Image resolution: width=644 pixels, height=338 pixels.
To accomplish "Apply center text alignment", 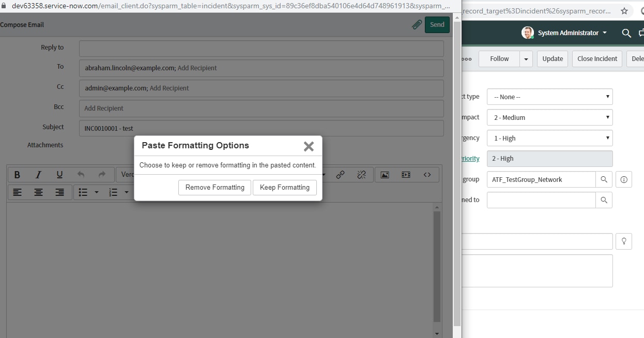I will pyautogui.click(x=38, y=192).
